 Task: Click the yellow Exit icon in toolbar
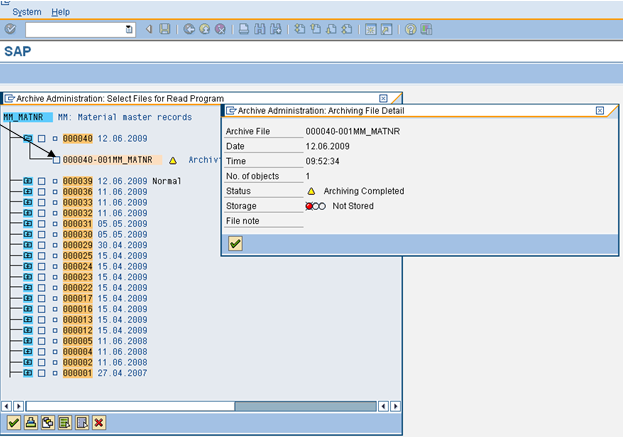(205, 29)
